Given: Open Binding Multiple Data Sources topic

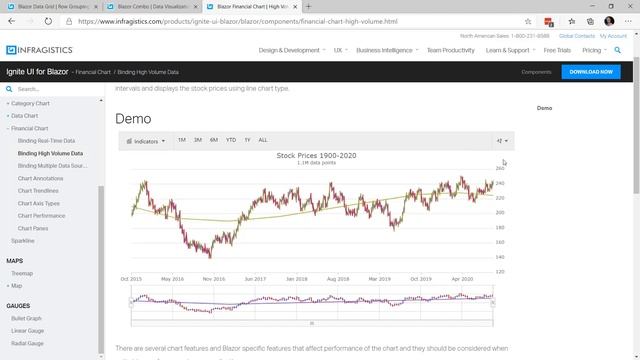Looking at the screenshot, I should [52, 166].
